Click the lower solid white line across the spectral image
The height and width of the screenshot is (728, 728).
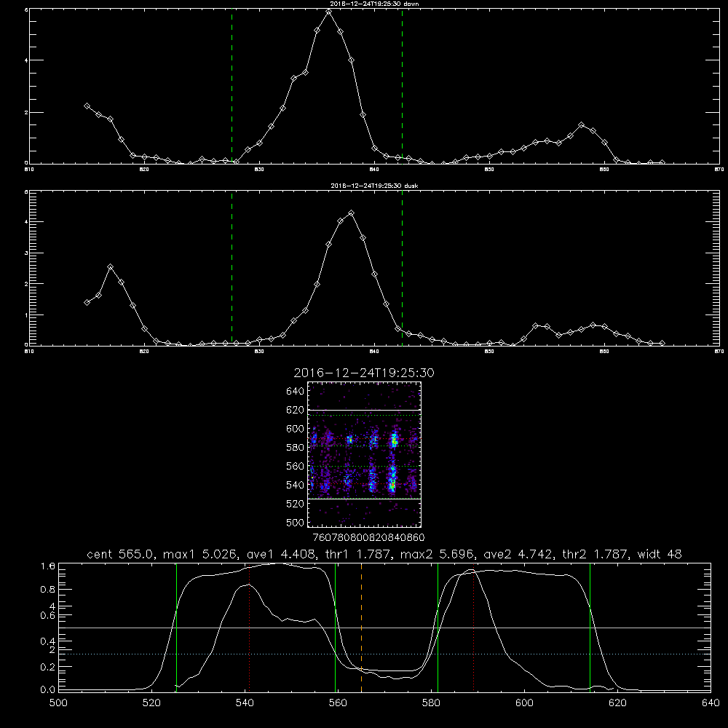pos(365,499)
